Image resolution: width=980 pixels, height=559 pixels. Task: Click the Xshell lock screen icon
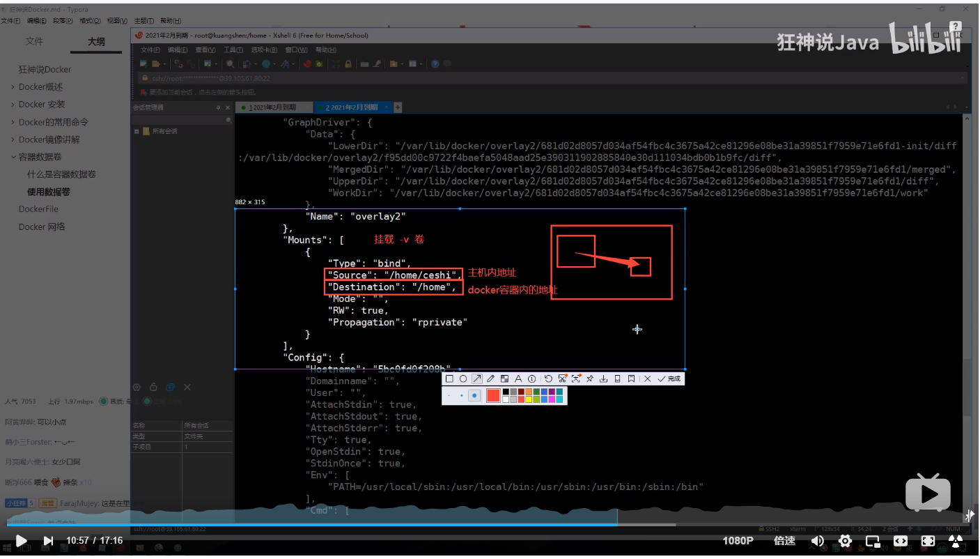[x=348, y=64]
